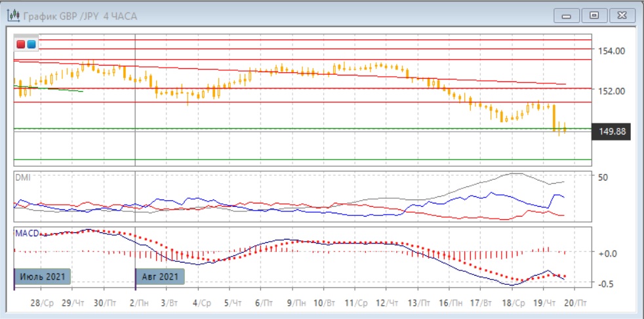Click the MACD scale value -0.5
This screenshot has height=319, width=644.
(606, 283)
